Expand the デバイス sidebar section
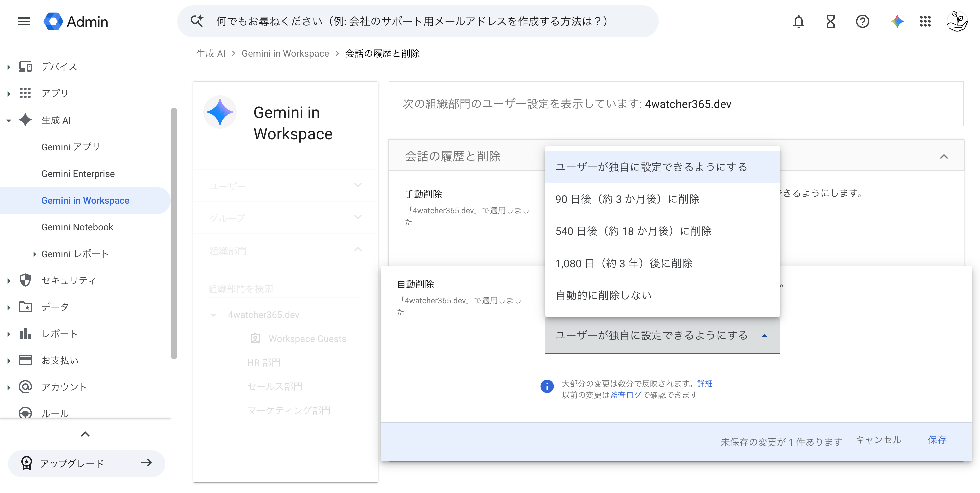This screenshot has height=493, width=980. [x=8, y=67]
